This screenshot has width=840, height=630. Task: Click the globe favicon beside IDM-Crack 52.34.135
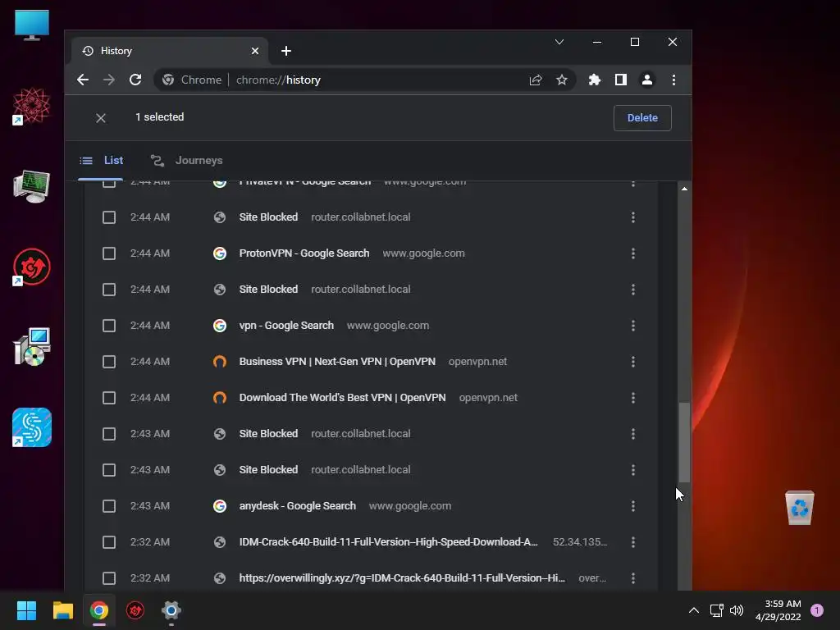(x=220, y=542)
